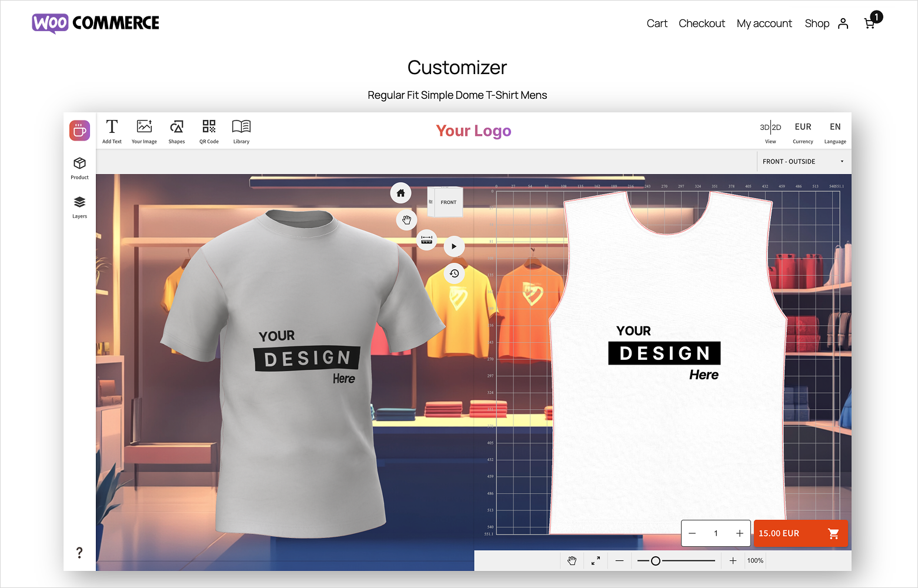Image resolution: width=918 pixels, height=588 pixels.
Task: Zoom out with minus in bottom bar
Action: tap(619, 560)
